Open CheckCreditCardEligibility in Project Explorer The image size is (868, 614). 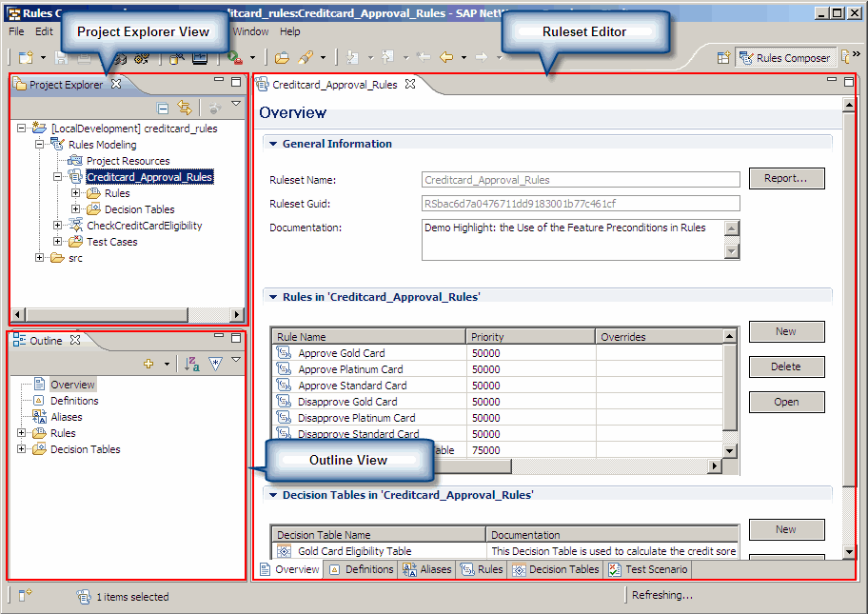tap(144, 226)
